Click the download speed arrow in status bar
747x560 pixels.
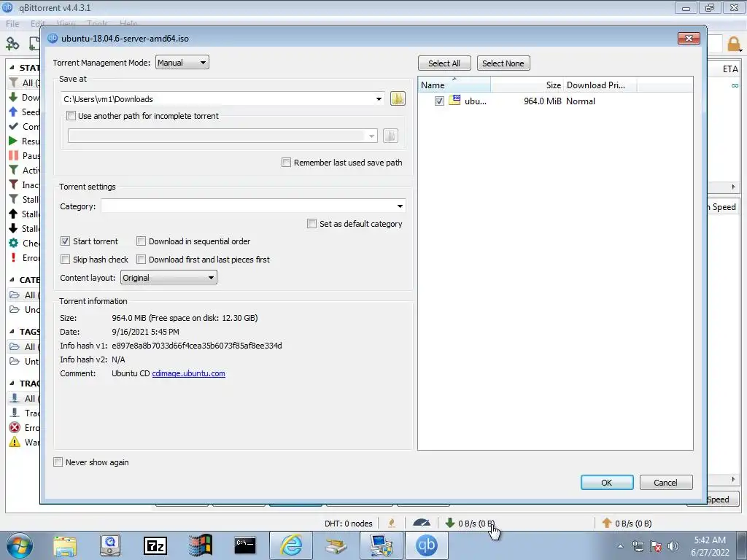pos(449,523)
